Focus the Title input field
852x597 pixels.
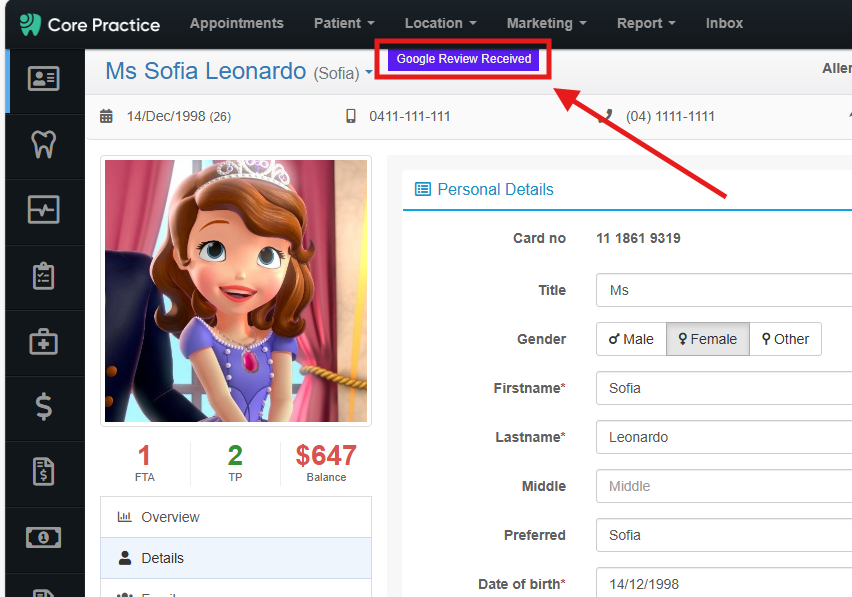(724, 290)
